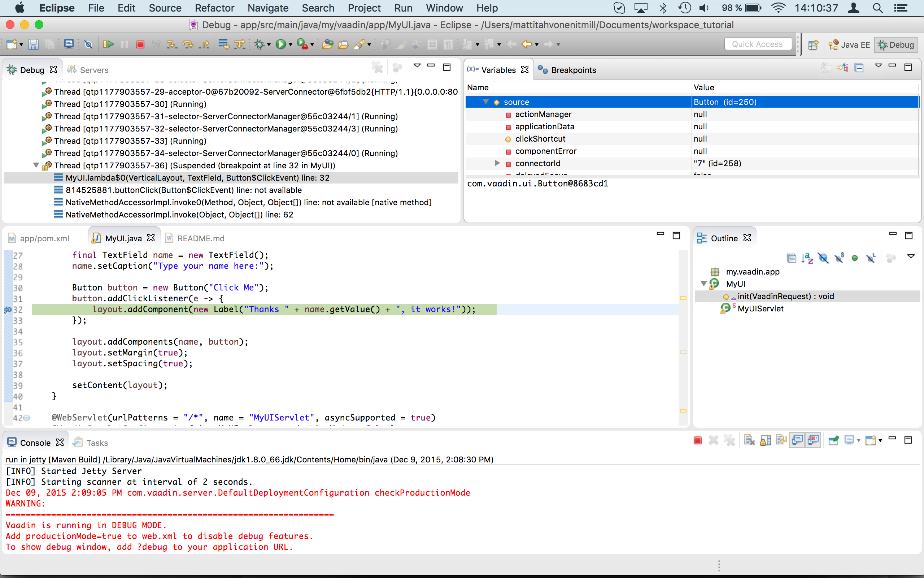Click the Step Over icon
The width and height of the screenshot is (924, 578).
[188, 45]
